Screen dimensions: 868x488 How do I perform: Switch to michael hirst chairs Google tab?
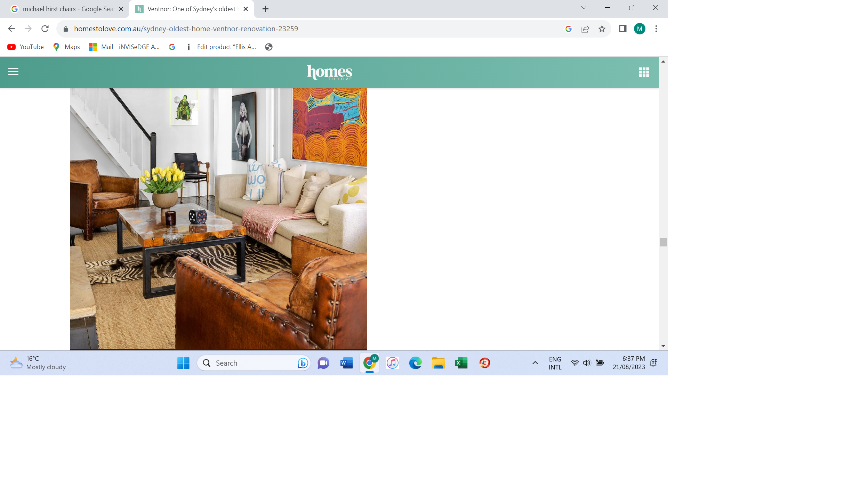(x=66, y=9)
